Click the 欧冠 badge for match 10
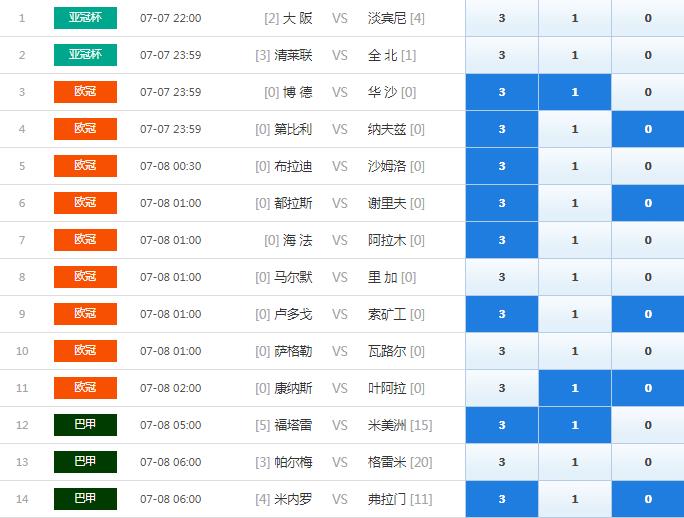The width and height of the screenshot is (684, 518). point(85,351)
